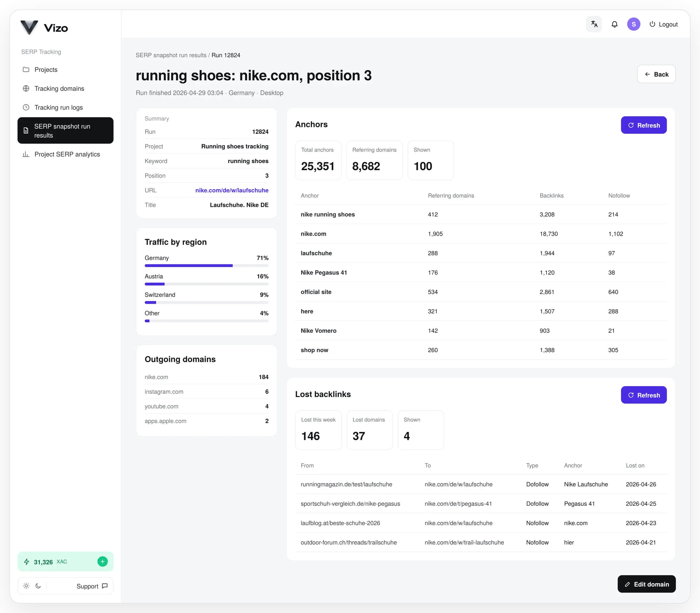Open notifications bell
The image size is (700, 613).
click(x=615, y=24)
